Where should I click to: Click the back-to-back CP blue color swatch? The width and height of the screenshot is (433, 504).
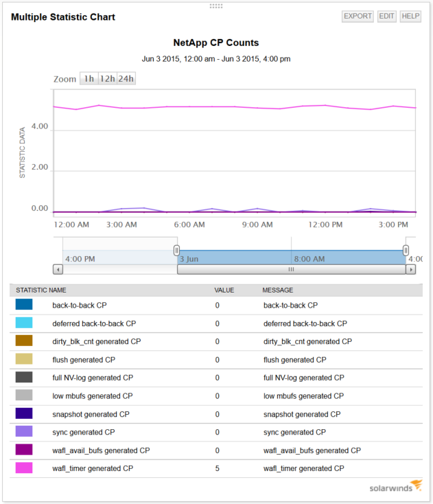pyautogui.click(x=24, y=304)
